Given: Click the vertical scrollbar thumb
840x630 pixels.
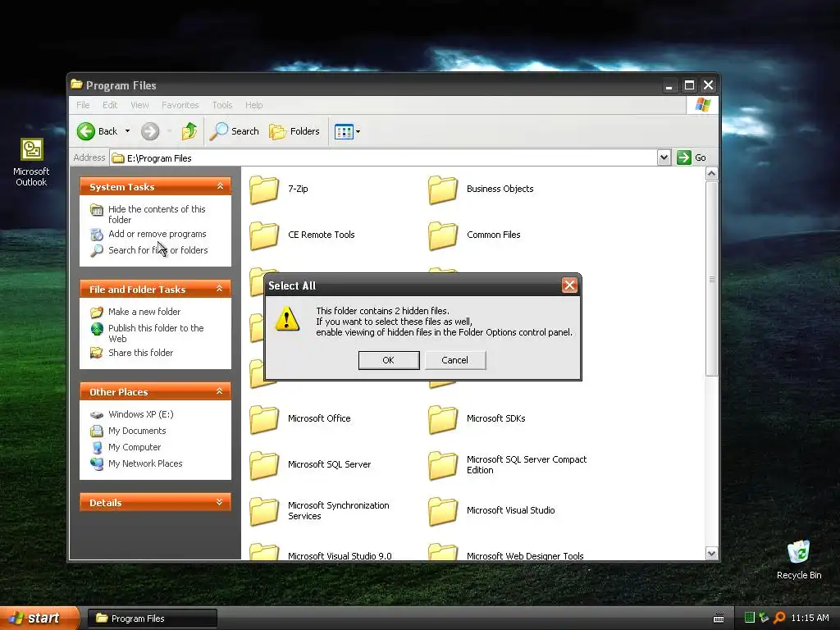Looking at the screenshot, I should coord(711,279).
